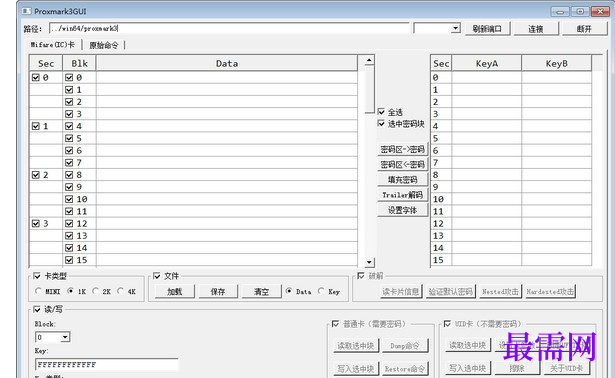Select the Key file type radio
615x378 pixels.
coord(321,291)
